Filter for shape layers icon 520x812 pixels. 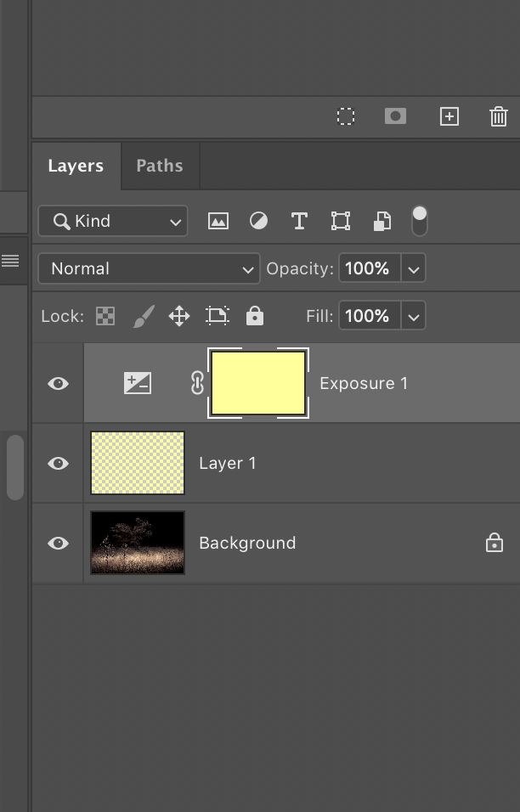pyautogui.click(x=340, y=221)
